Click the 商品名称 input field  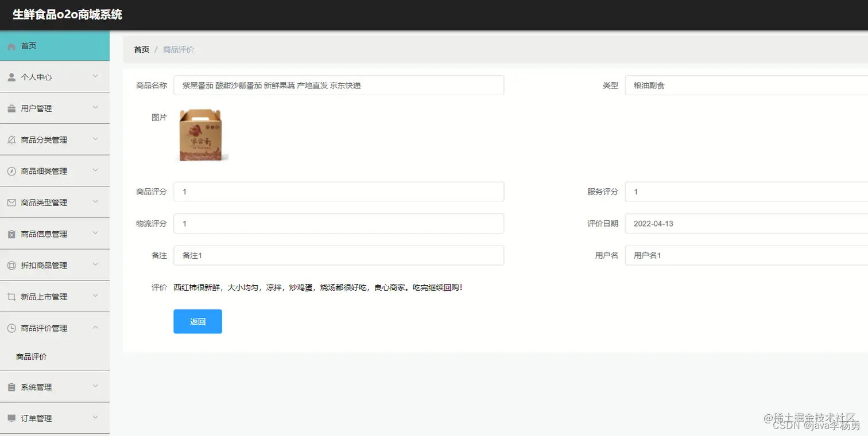pyautogui.click(x=339, y=85)
